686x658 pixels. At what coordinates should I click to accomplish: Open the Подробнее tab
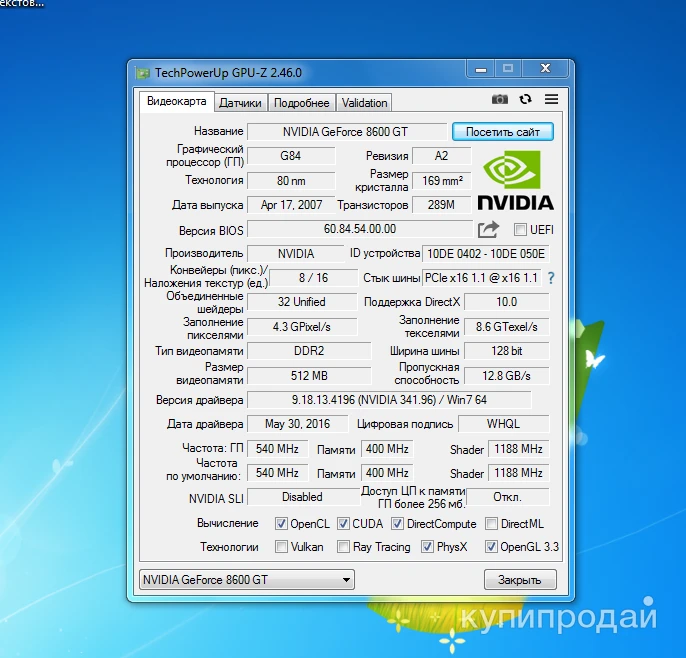click(x=301, y=103)
